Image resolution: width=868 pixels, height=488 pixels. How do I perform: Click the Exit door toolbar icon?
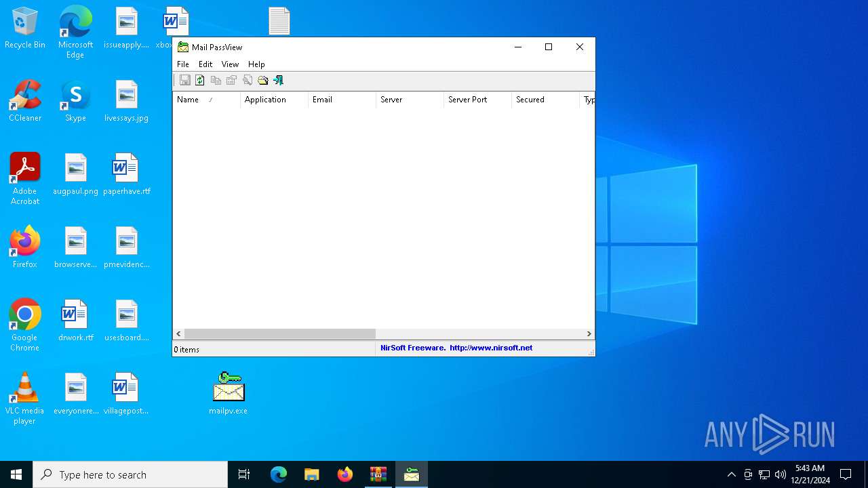pyautogui.click(x=278, y=80)
